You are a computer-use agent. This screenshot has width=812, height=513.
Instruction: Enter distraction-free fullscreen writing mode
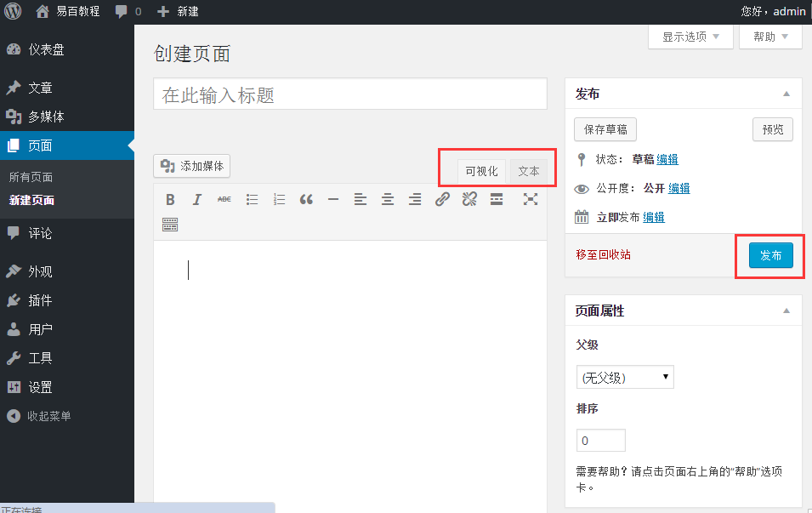(x=531, y=199)
